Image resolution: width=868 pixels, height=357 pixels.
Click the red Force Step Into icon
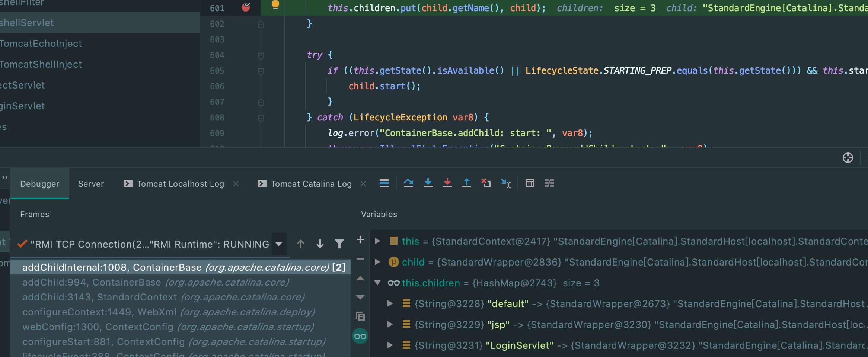[x=447, y=183]
